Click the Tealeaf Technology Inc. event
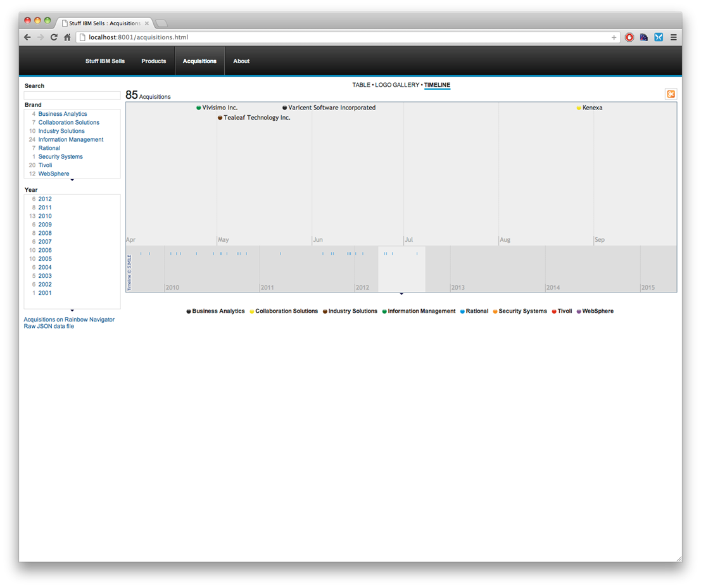Screen dimensions: 701x588 256,118
